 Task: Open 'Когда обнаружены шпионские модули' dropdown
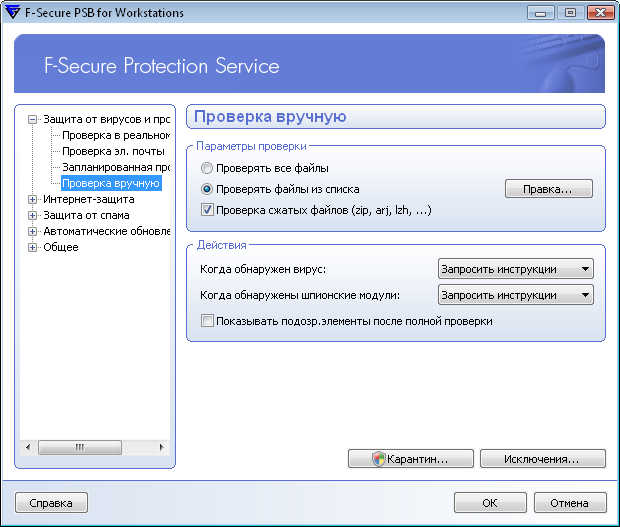point(516,295)
